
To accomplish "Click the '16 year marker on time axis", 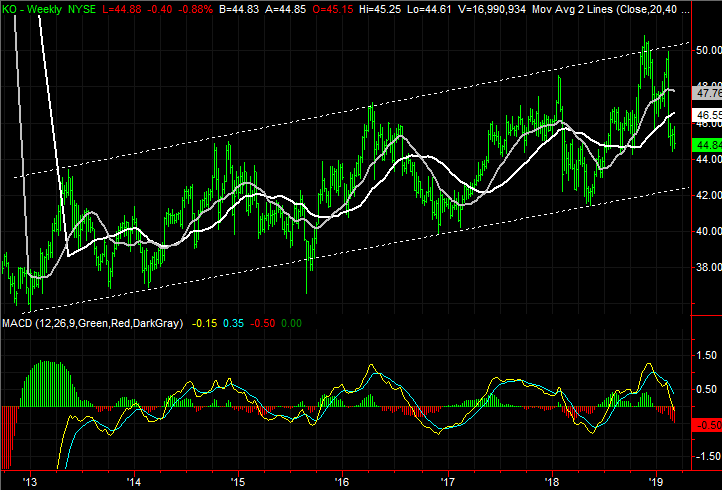I will (343, 482).
